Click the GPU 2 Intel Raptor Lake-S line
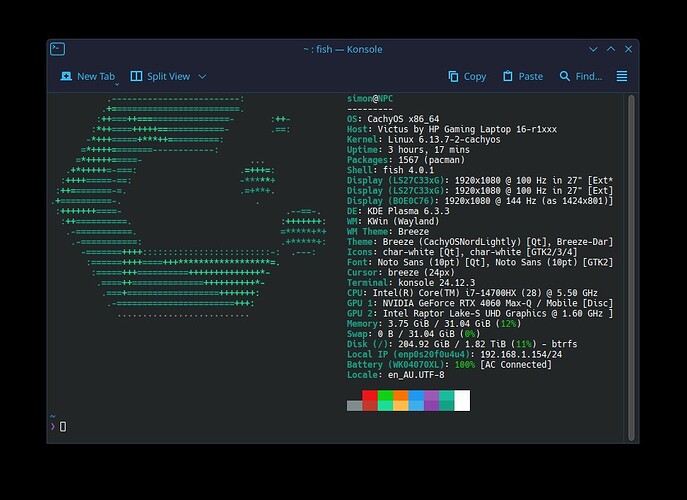The width and height of the screenshot is (687, 500). [480, 313]
